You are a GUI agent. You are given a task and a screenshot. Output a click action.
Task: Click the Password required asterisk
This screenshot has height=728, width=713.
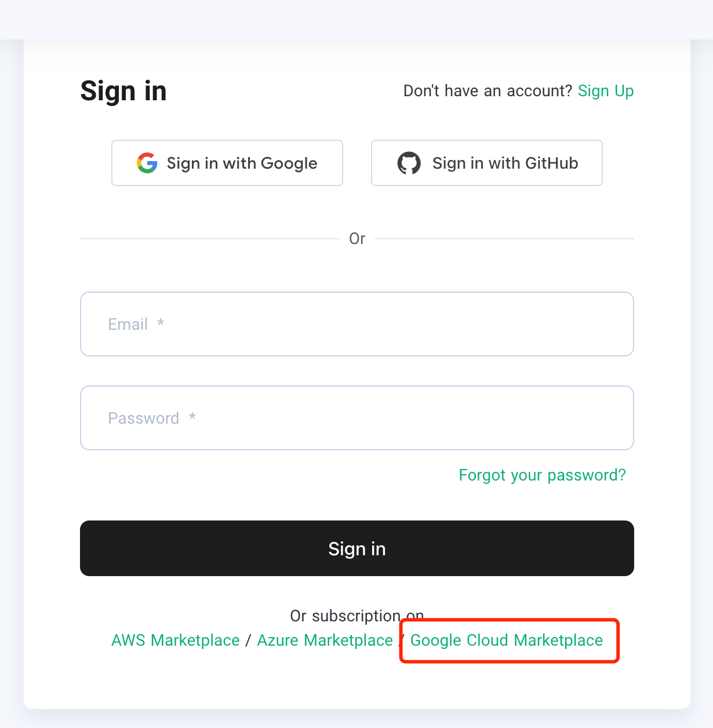192,417
